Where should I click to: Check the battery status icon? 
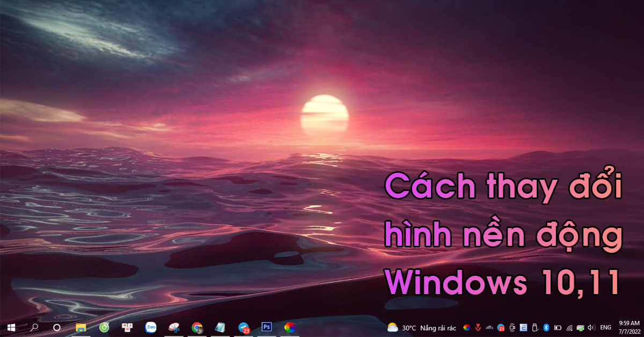(558, 327)
